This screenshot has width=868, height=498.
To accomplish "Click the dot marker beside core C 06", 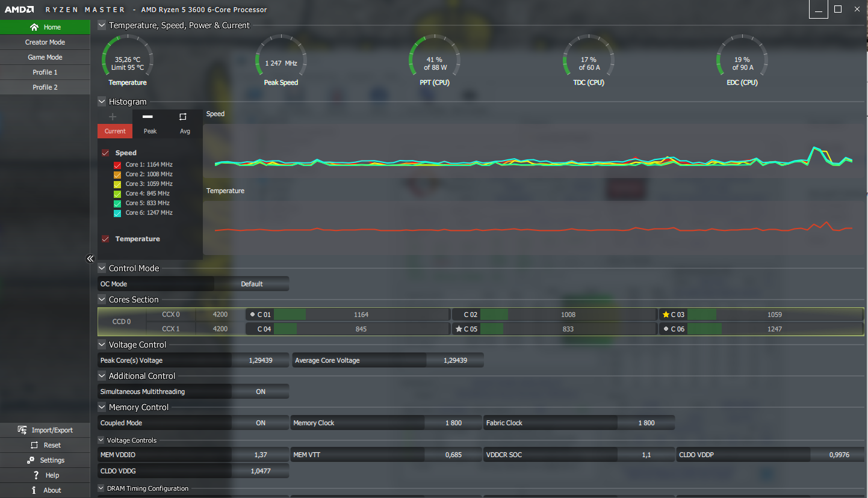I will click(665, 329).
